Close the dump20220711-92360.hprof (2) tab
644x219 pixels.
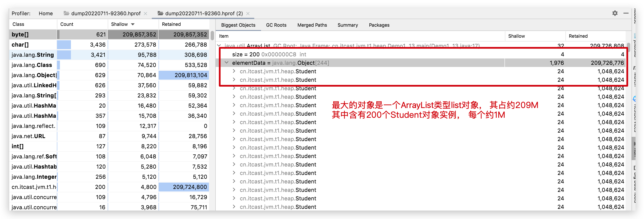coord(248,14)
